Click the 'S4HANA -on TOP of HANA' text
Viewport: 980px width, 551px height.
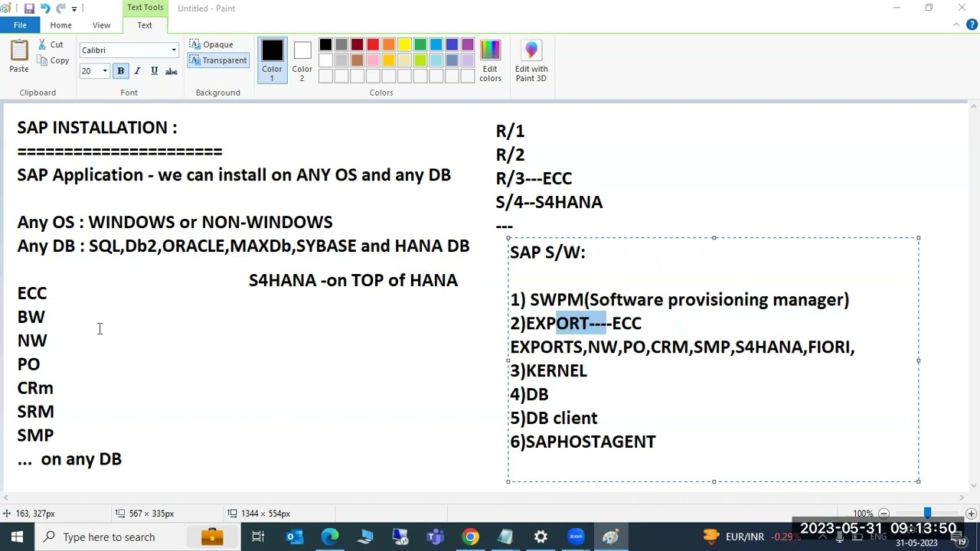(x=353, y=280)
